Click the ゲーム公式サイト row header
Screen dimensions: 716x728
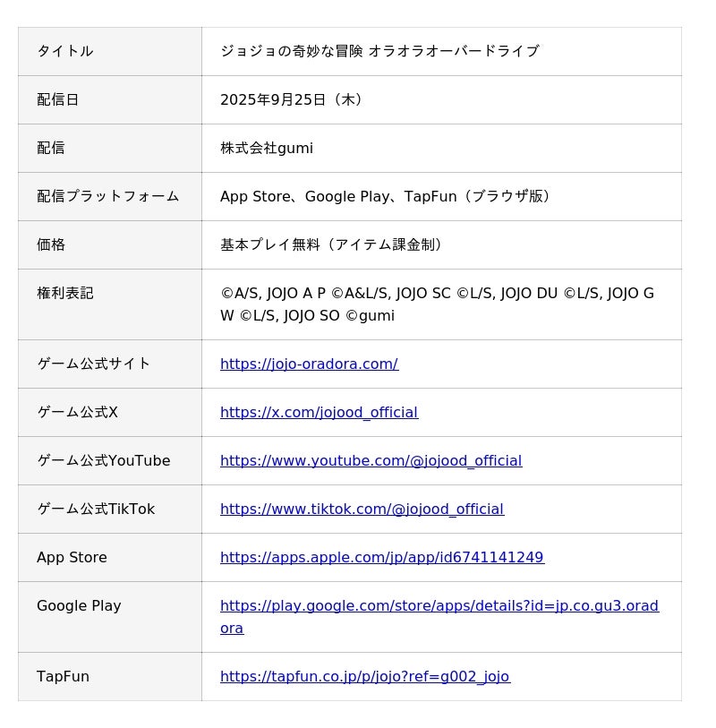point(94,364)
